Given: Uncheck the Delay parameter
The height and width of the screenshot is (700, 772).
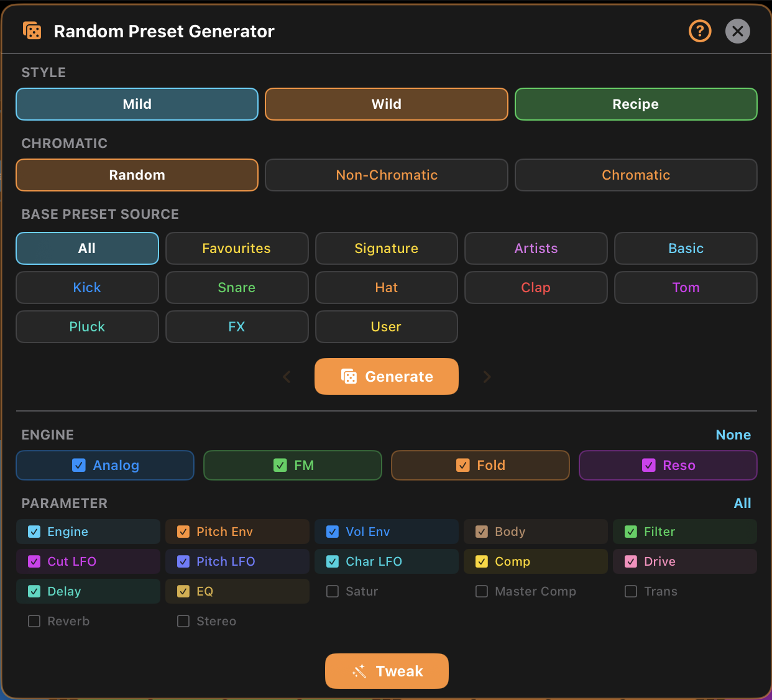Looking at the screenshot, I should click(x=34, y=591).
